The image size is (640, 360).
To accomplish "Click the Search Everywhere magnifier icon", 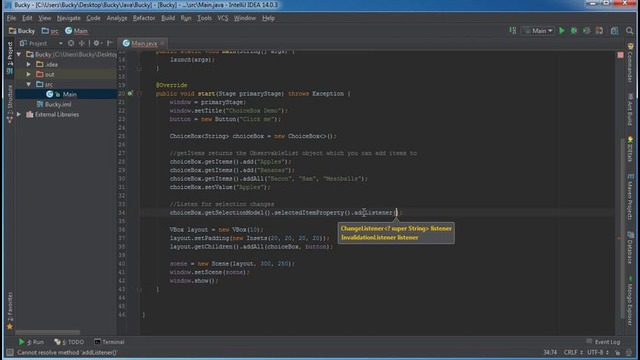I will (629, 31).
